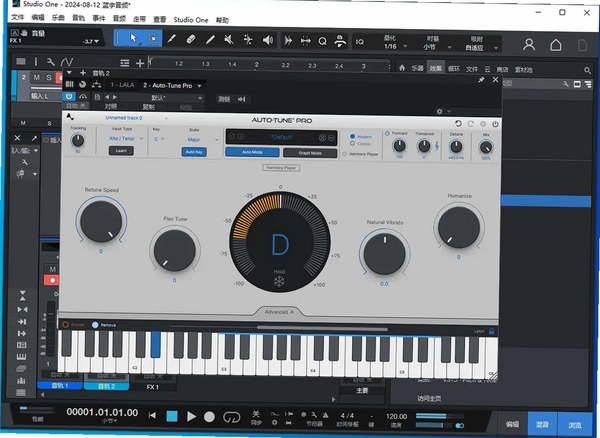The image size is (600, 438).
Task: Select the Listen speaker tool
Action: coord(268,40)
